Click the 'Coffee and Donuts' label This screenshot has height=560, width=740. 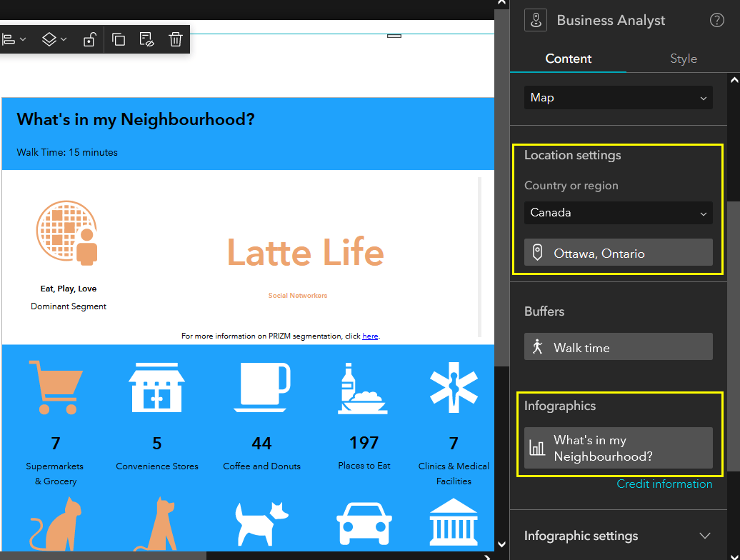pyautogui.click(x=262, y=466)
